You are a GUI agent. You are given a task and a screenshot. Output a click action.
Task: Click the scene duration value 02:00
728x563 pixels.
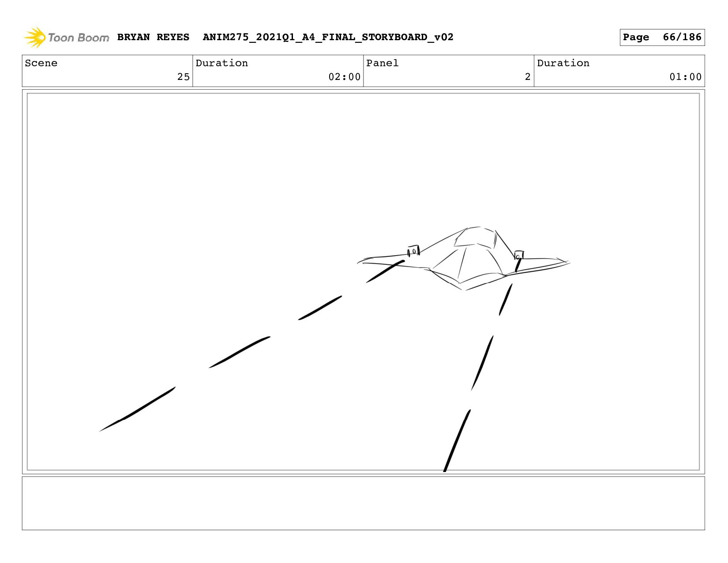pyautogui.click(x=344, y=77)
